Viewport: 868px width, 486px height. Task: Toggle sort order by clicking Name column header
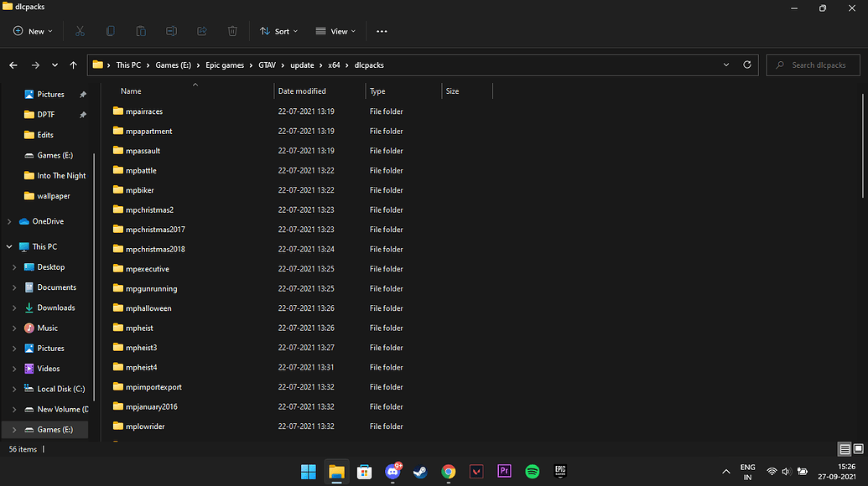130,90
